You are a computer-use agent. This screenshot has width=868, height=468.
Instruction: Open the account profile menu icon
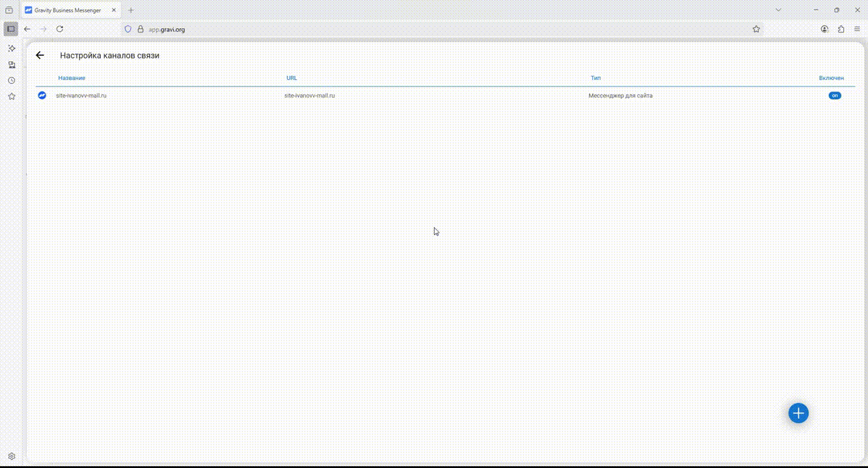tap(824, 29)
